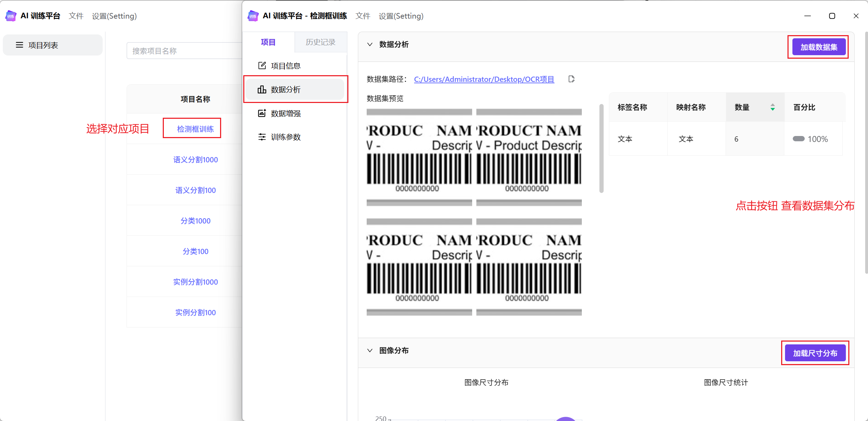
Task: Select 训练参数 in the sidebar
Action: pos(295,137)
